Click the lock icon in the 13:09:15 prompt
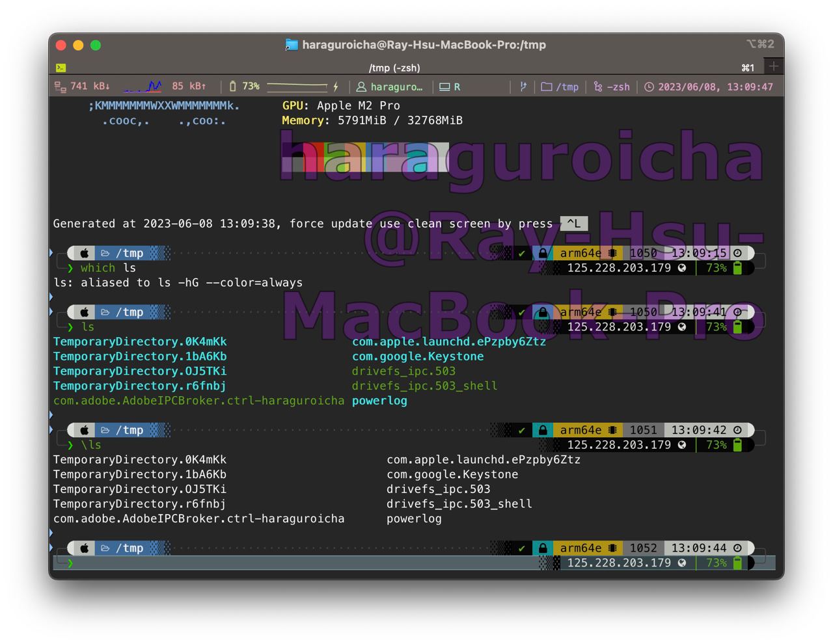The height and width of the screenshot is (644, 833). (543, 253)
